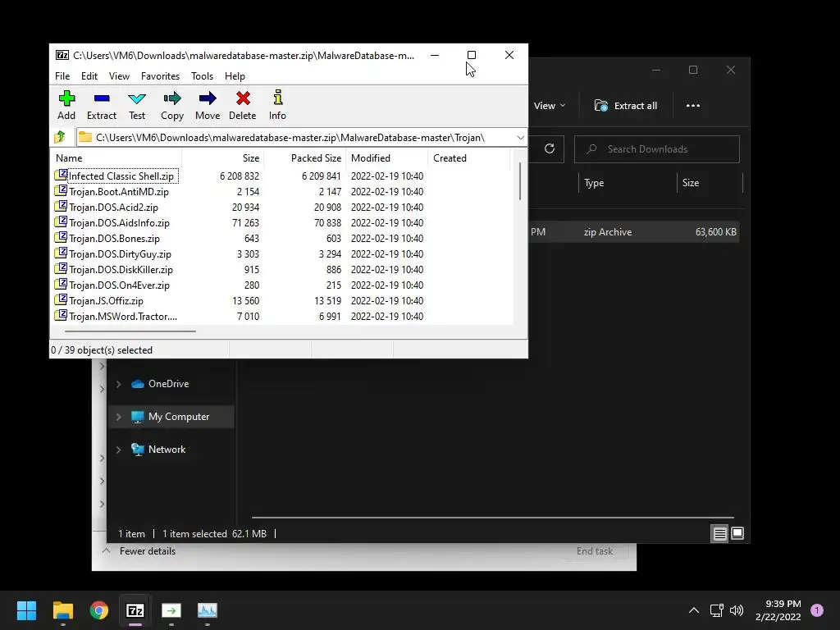Screen dimensions: 840x630
Task: Expand the My Computer tree node
Action: 118,417
